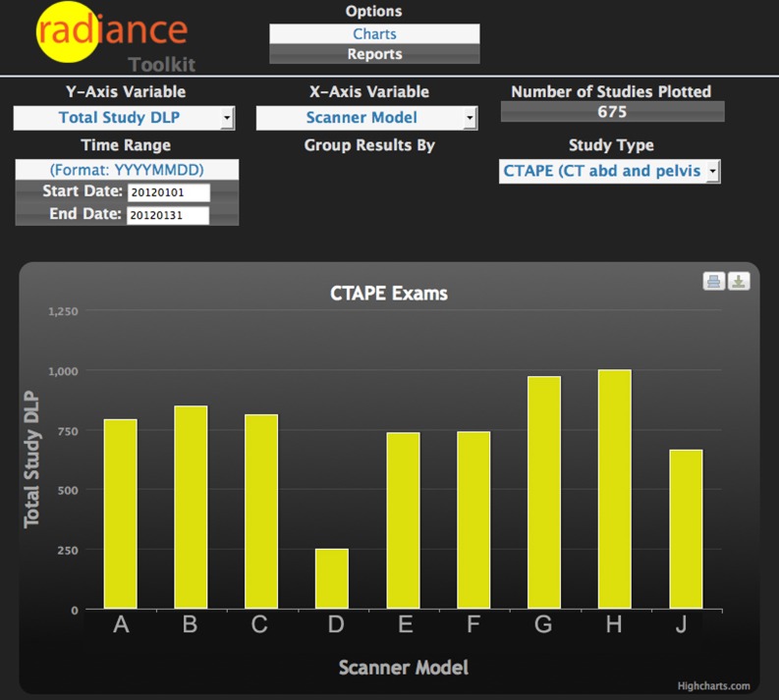
Task: Select the bar for scanner G
Action: pyautogui.click(x=543, y=492)
